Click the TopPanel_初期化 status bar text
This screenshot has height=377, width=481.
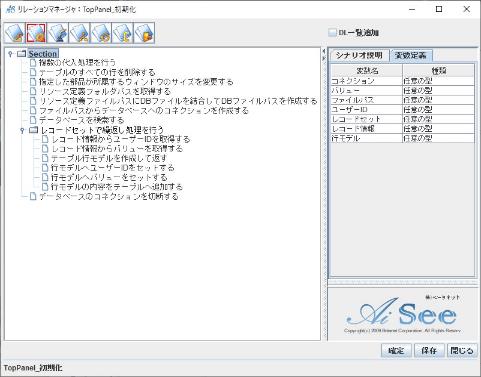(33, 368)
